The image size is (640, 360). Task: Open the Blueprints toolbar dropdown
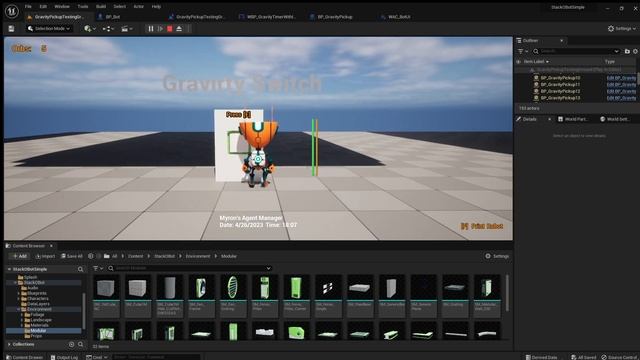click(x=108, y=29)
